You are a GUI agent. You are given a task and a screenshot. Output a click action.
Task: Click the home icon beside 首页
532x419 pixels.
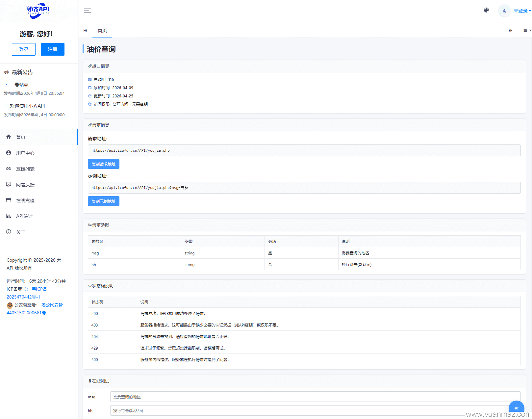[x=9, y=137]
